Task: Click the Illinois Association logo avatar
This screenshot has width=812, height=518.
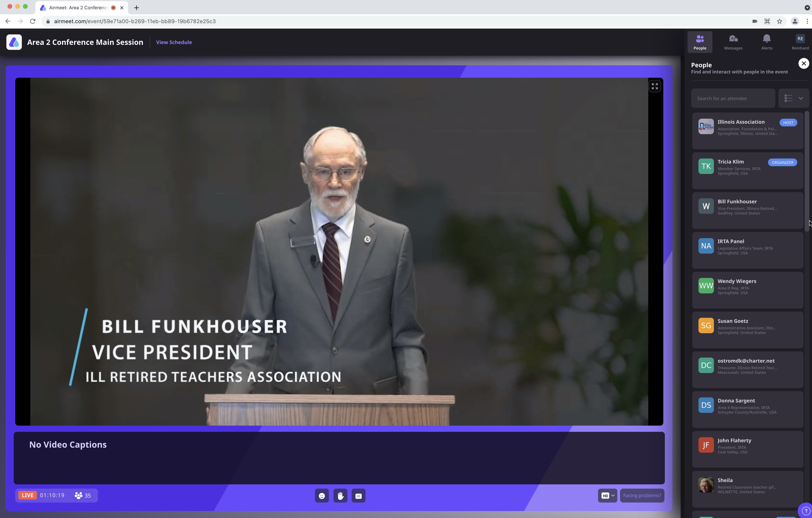Action: 706,127
